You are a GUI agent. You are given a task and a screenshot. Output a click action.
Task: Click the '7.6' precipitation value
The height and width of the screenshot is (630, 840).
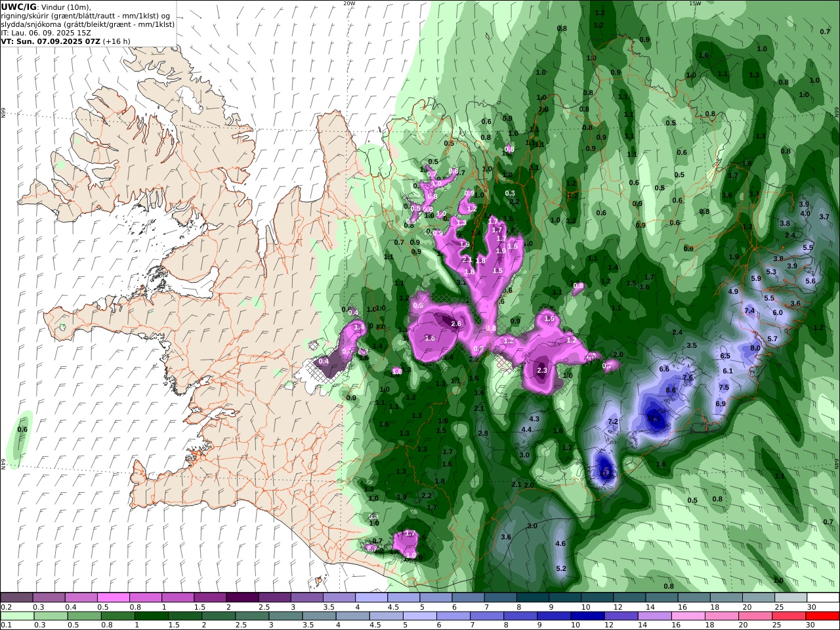click(688, 377)
